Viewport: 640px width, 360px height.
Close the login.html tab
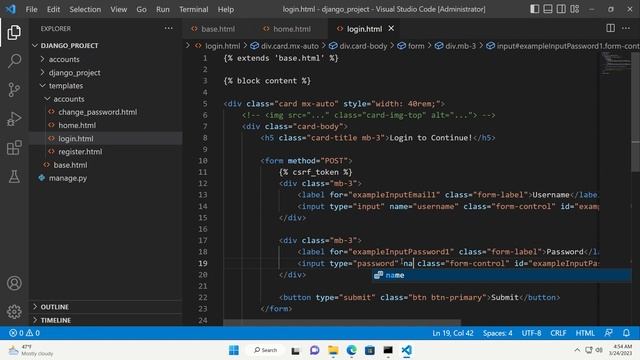(x=391, y=28)
